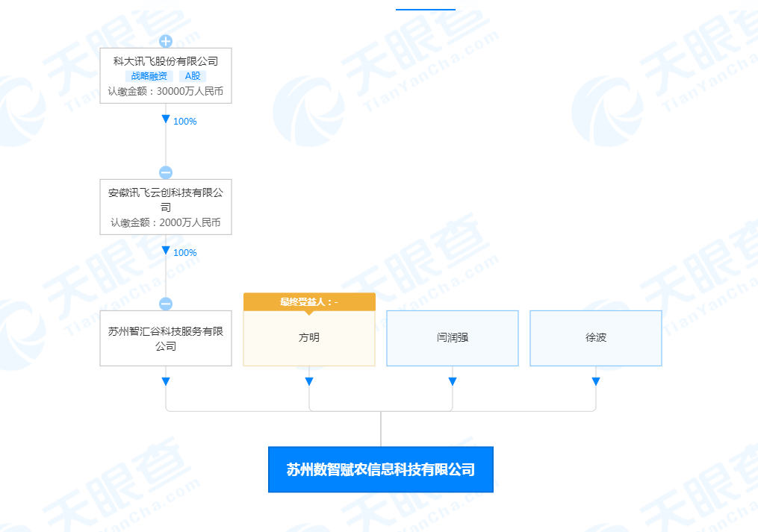Click arrow marker below 苏州智汇谷科技服务有限公司
Image resolution: width=758 pixels, height=532 pixels.
pyautogui.click(x=166, y=382)
